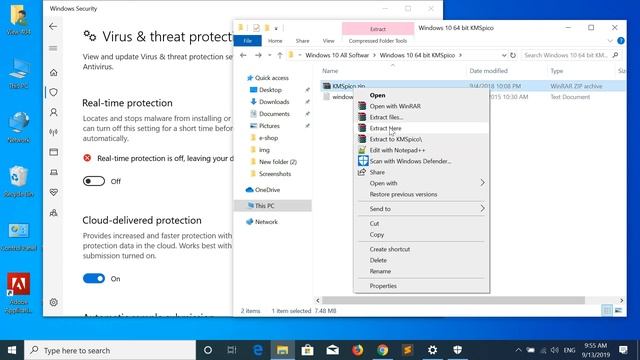Screen dimensions: 640x360
Task: Open Microsoft Edge from taskbar
Action: (x=258, y=350)
